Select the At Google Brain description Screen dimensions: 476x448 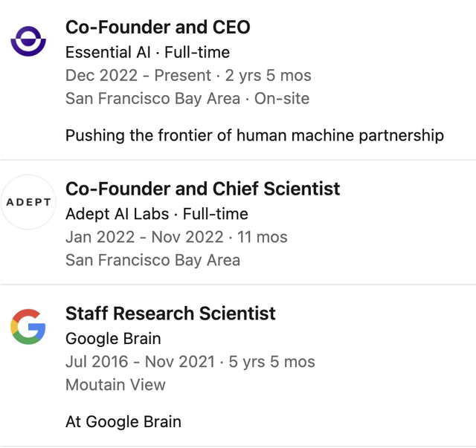click(x=123, y=421)
